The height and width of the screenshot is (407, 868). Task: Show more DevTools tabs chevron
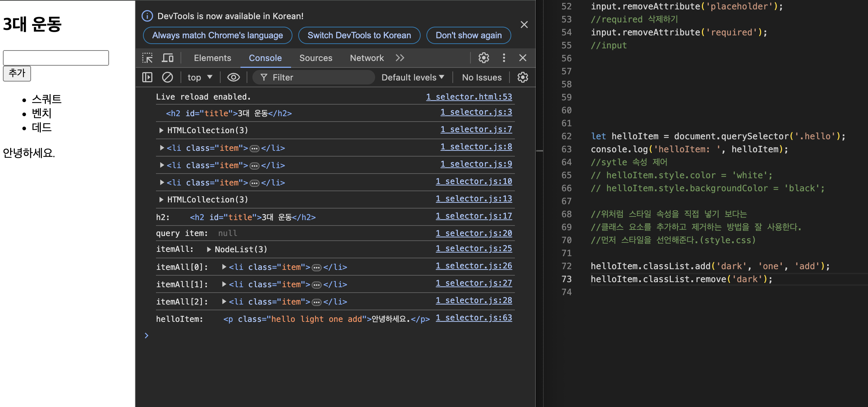click(400, 58)
